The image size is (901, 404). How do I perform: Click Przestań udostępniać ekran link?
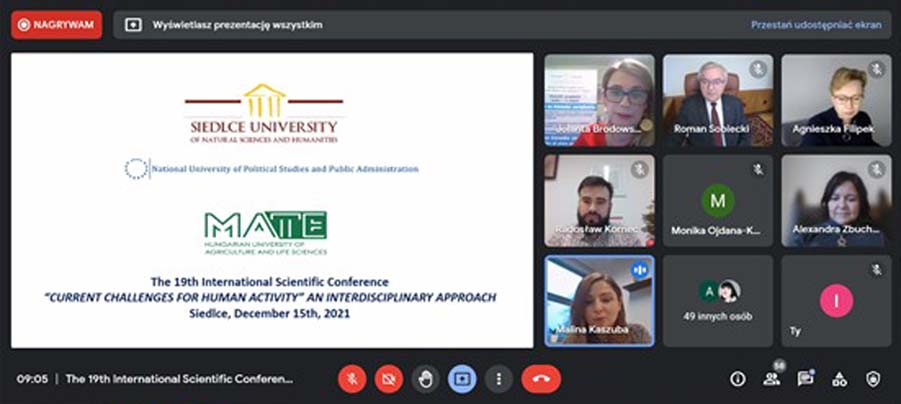point(816,25)
